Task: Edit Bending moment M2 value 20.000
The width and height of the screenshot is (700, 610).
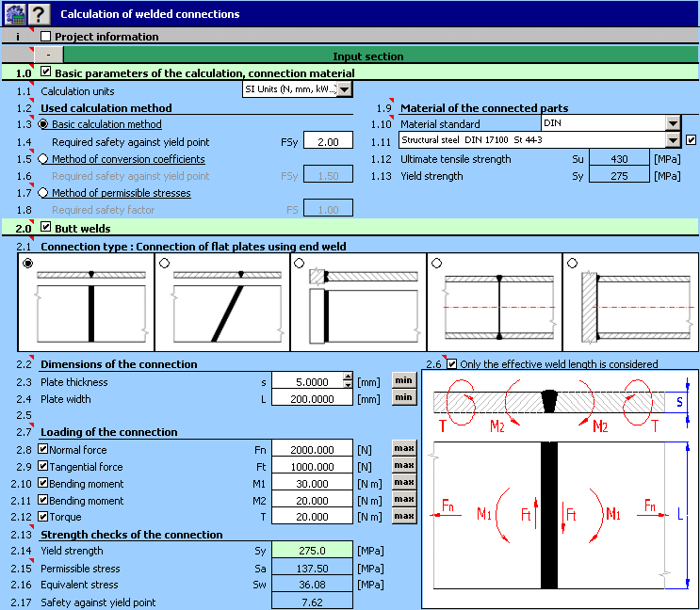Action: (312, 500)
